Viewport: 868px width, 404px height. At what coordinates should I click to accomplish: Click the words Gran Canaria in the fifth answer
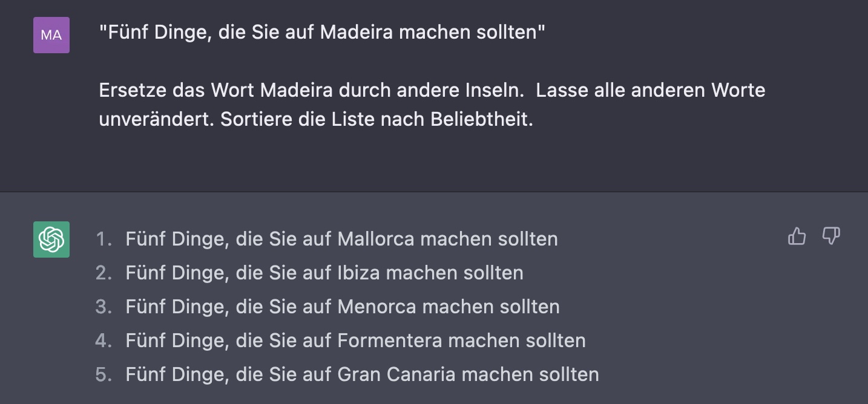[396, 374]
